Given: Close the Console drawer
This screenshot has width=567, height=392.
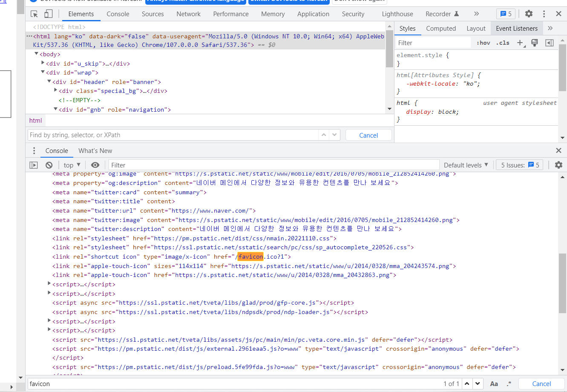Looking at the screenshot, I should point(558,150).
